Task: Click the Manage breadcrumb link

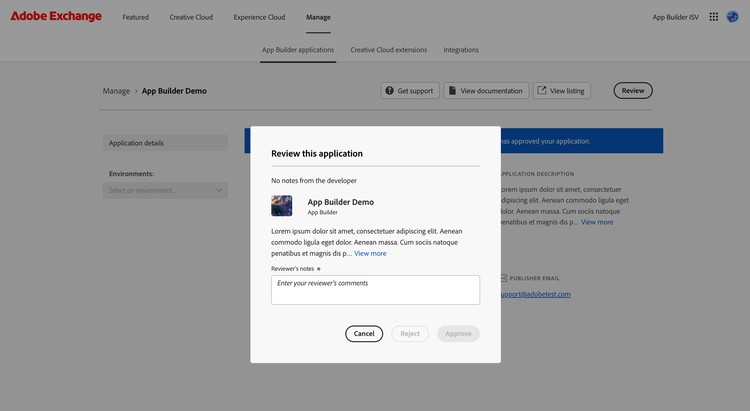Action: click(x=116, y=91)
